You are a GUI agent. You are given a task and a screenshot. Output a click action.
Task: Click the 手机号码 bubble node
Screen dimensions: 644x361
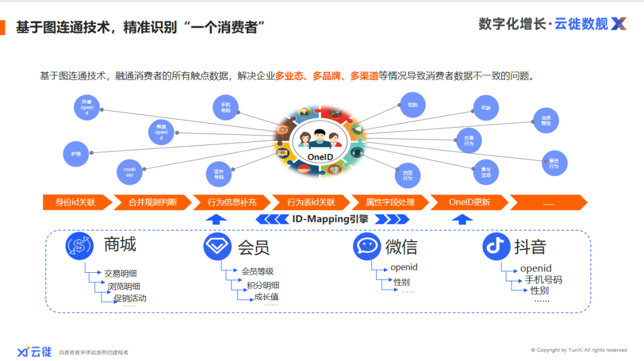(x=225, y=107)
